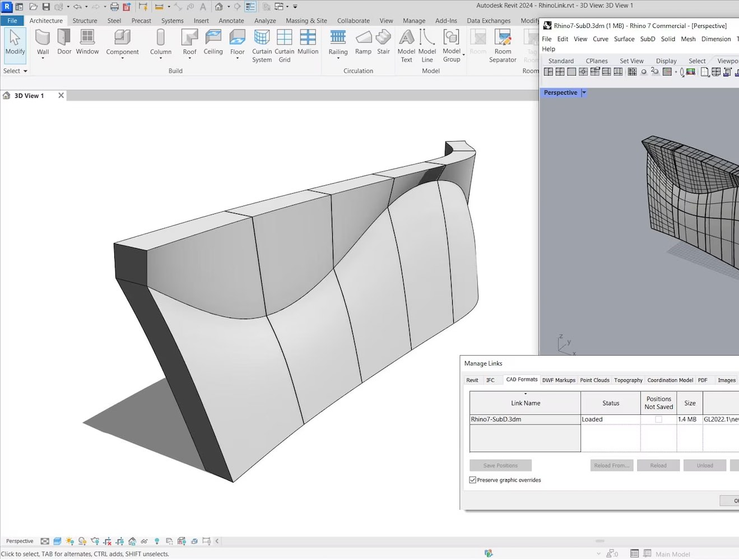Open file from the Quick Access Toolbar

34,7
